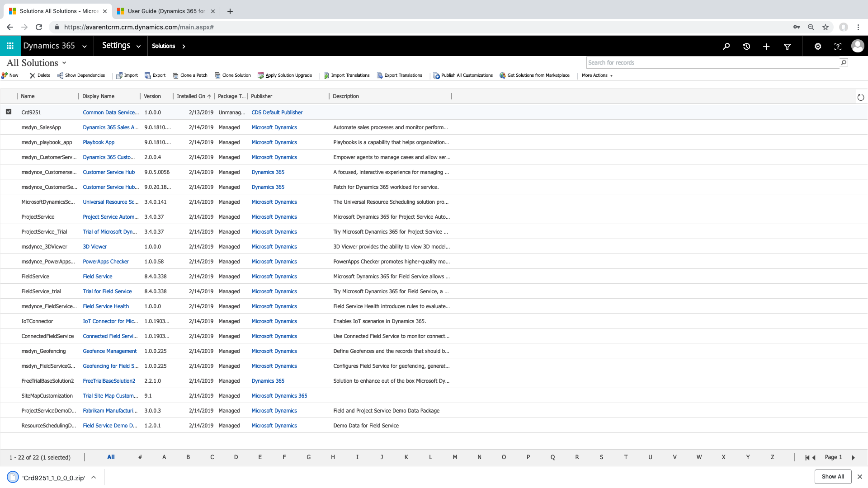The image size is (868, 488).
Task: Go to the next page arrow
Action: [853, 457]
